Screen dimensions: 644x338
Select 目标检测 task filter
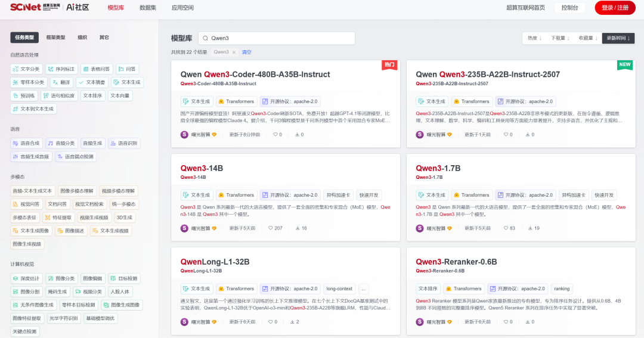(x=125, y=278)
